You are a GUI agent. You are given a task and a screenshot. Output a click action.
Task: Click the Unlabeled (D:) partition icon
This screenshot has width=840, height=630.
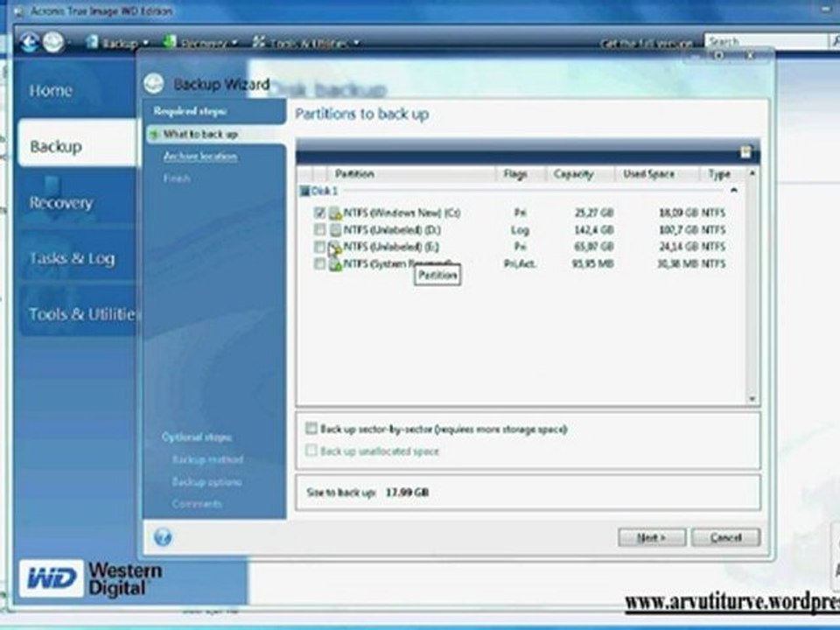coord(335,230)
